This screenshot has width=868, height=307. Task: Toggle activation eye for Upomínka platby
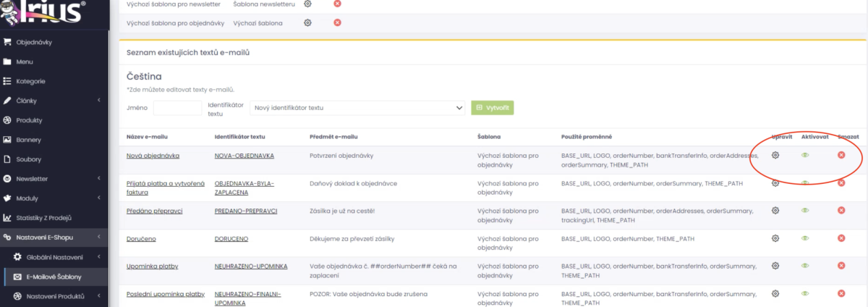coord(805,266)
